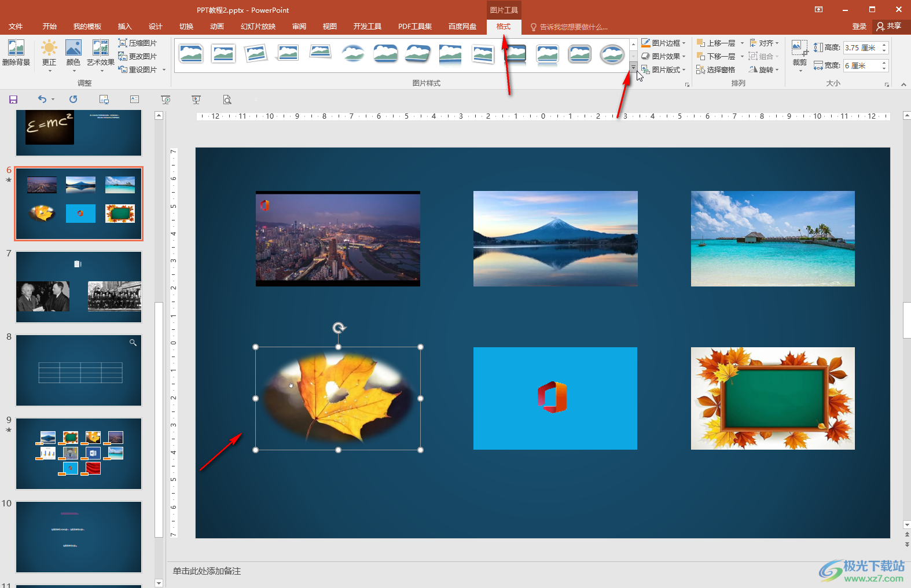
Task: Click the Redo icon
Action: coord(73,100)
